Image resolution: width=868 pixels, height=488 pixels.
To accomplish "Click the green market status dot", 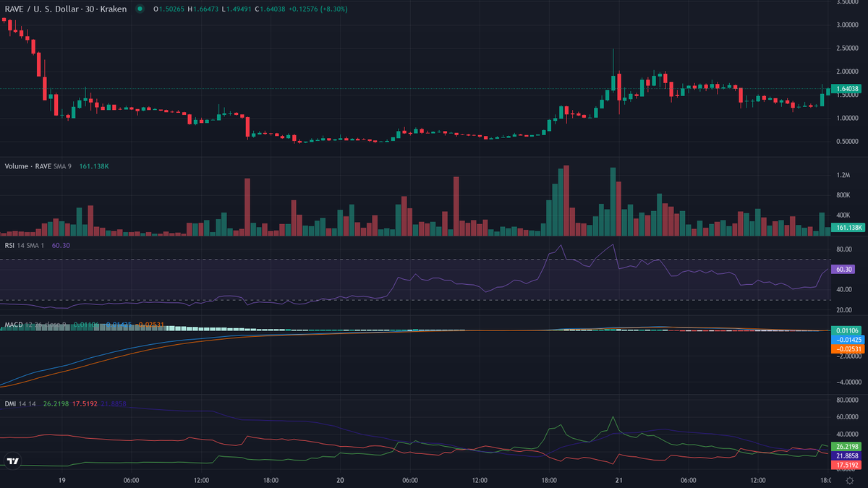I will click(140, 9).
